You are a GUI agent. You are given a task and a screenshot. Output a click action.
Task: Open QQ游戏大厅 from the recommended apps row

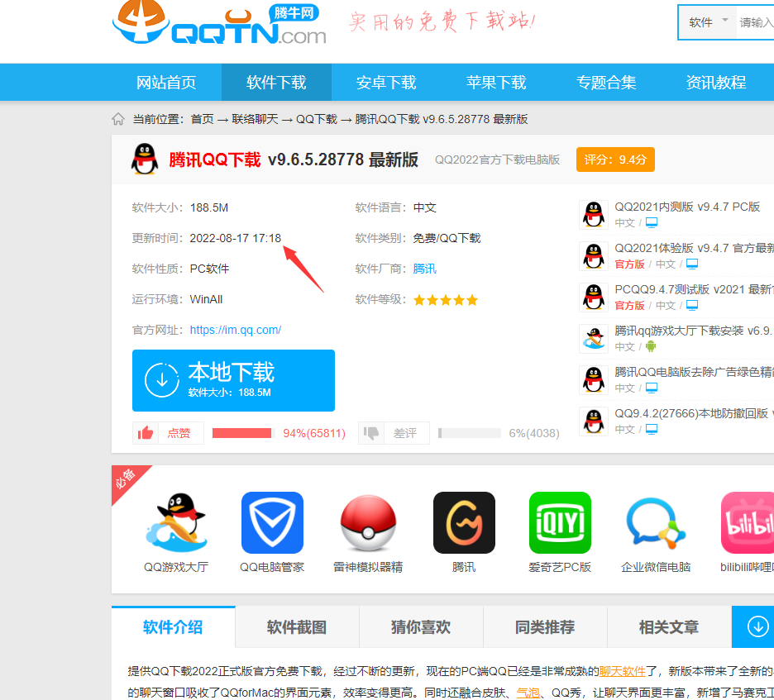pyautogui.click(x=176, y=522)
